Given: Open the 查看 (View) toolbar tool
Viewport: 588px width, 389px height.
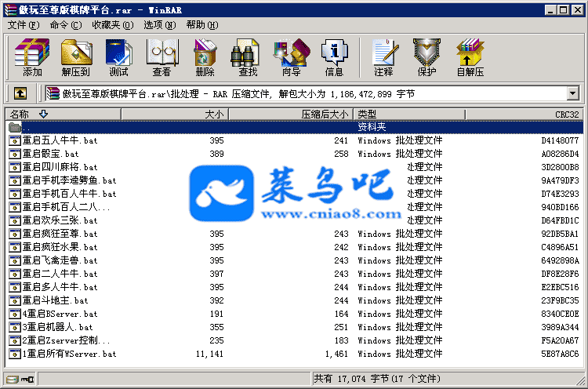Looking at the screenshot, I should [x=162, y=57].
